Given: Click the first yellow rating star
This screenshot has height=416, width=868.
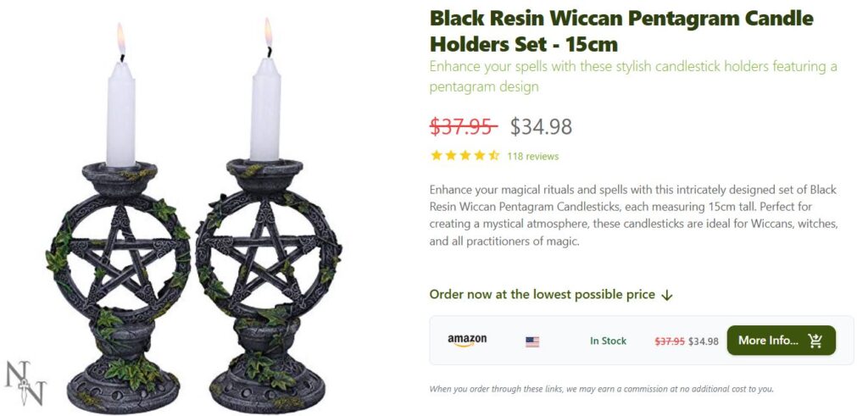Looking at the screenshot, I should (x=437, y=155).
